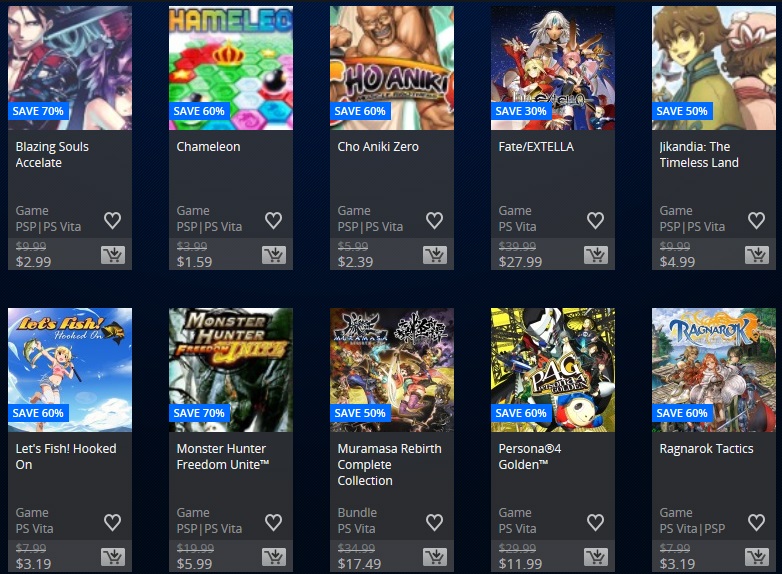Toggle wishlist heart for Blazing Souls Accelate
This screenshot has height=574, width=782.
pos(112,220)
